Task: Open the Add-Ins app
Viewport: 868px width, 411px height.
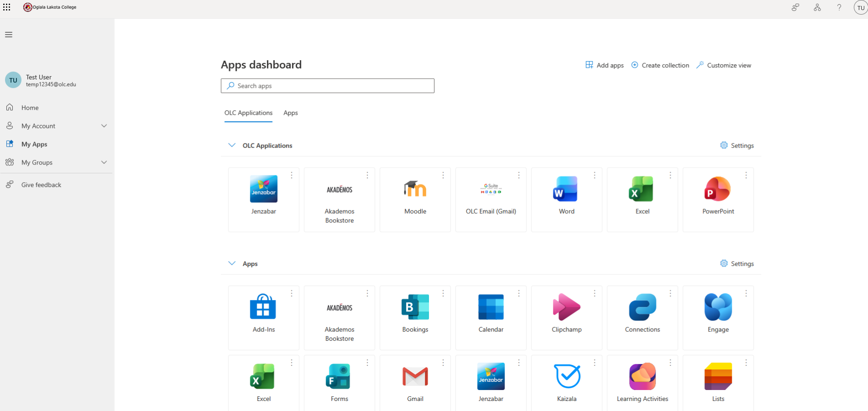Action: point(264,318)
